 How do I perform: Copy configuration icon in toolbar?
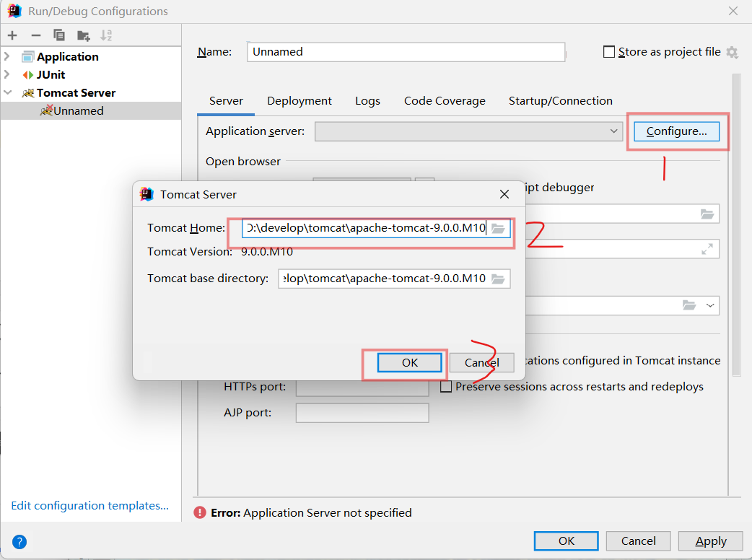pos(59,35)
